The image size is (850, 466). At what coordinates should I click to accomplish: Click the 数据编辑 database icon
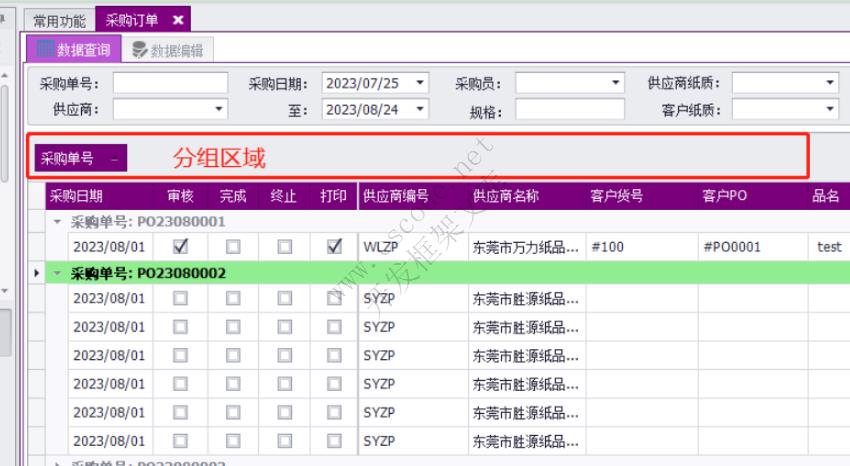point(140,50)
